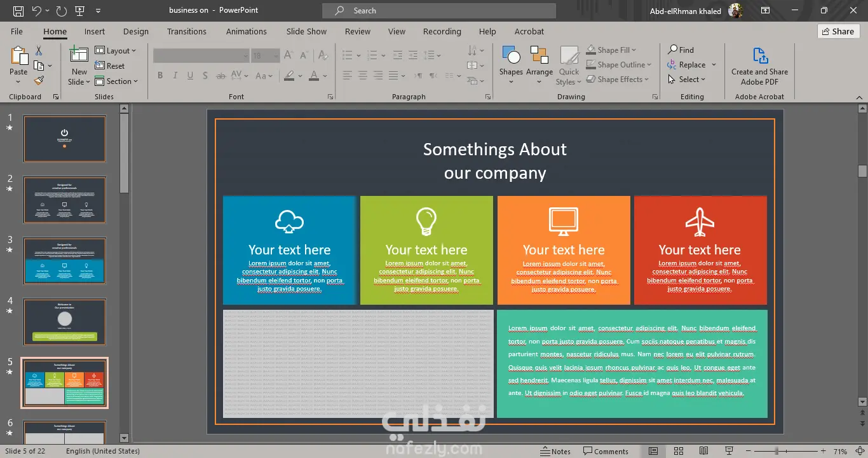Toggle Italic formatting

click(x=175, y=76)
